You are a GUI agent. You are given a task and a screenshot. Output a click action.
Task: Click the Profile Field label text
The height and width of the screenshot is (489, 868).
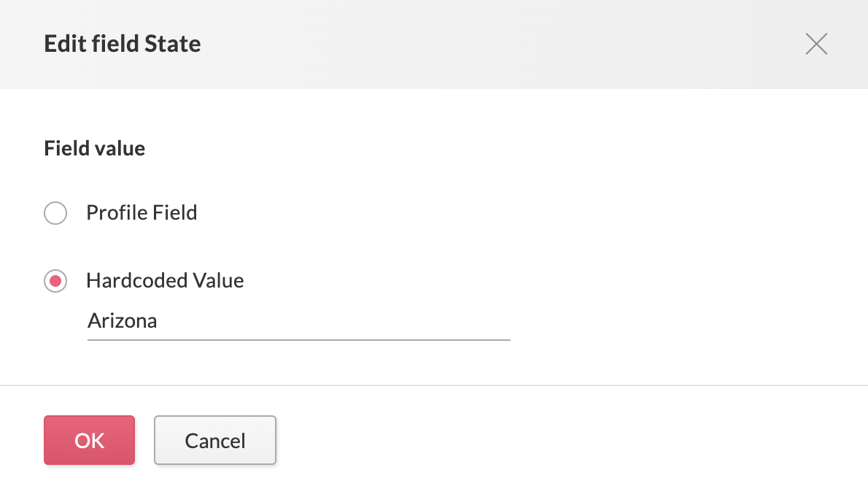coord(142,212)
